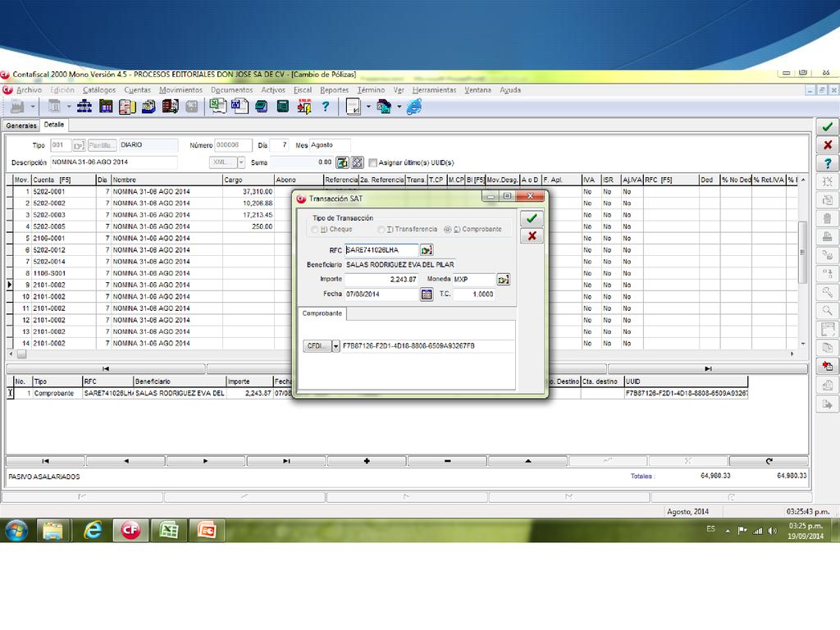This screenshot has height=630, width=840.
Task: Click the red X cancel in right sidebar
Action: pyautogui.click(x=828, y=144)
